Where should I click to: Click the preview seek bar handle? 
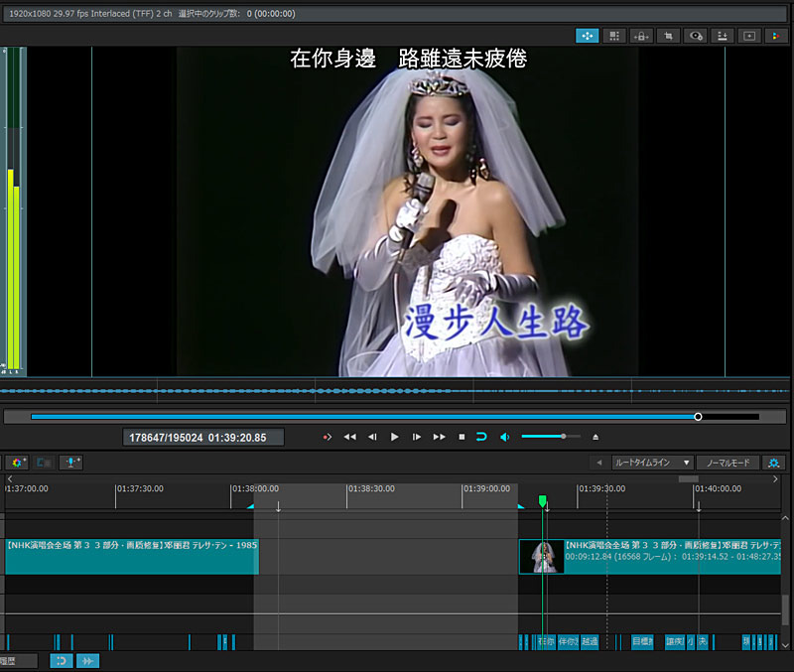pyautogui.click(x=698, y=417)
